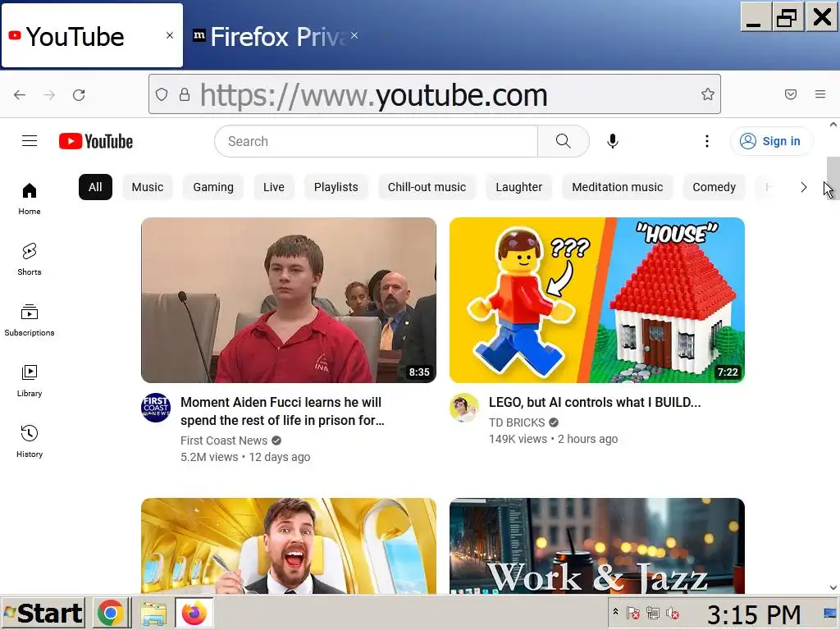
Task: Reload the page in Firefox
Action: 79,95
